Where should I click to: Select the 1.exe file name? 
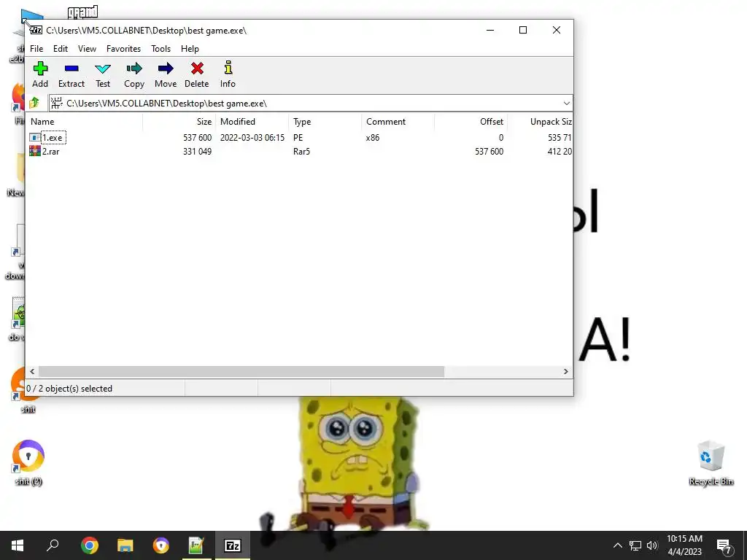[53, 138]
